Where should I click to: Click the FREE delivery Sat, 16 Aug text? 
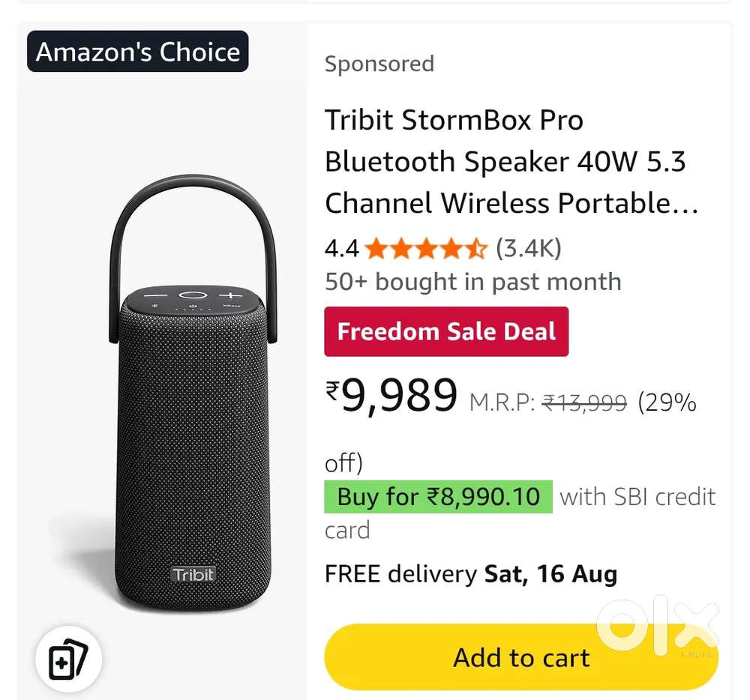tap(470, 575)
